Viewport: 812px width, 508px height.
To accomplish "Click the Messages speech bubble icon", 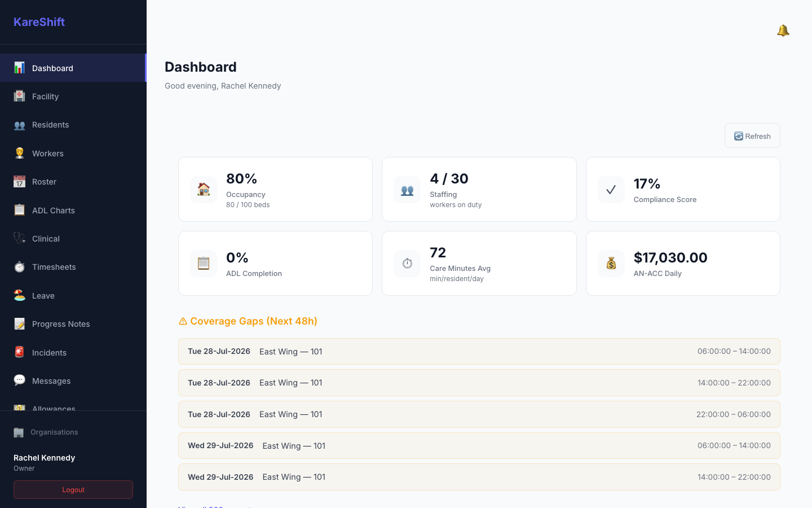I will 19,380.
